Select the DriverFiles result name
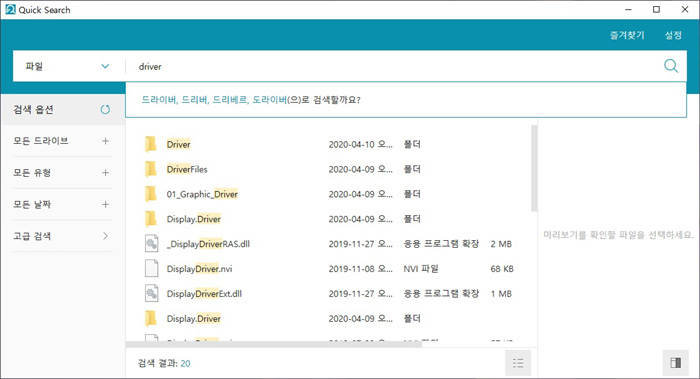This screenshot has width=700, height=379. coord(187,169)
